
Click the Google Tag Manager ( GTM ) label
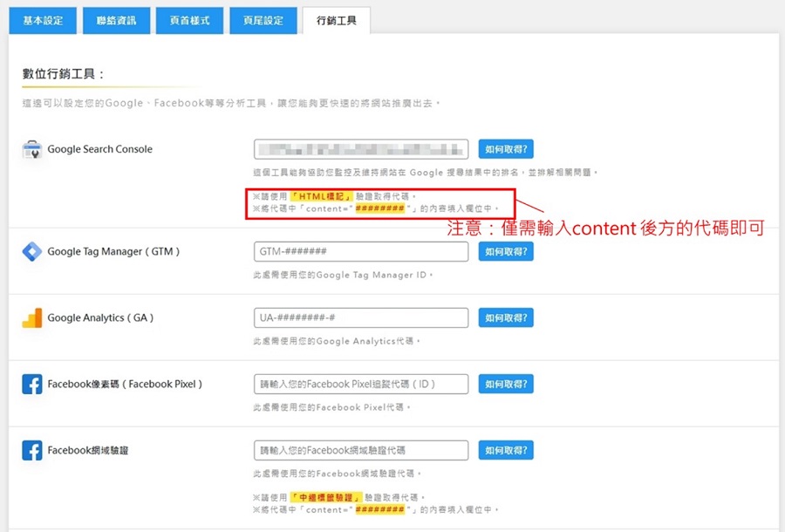tap(113, 251)
